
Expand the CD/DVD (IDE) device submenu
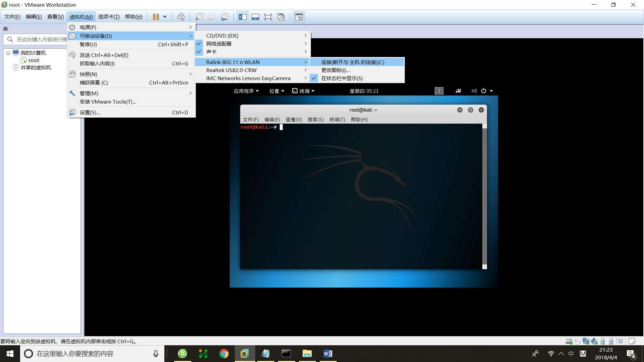253,36
